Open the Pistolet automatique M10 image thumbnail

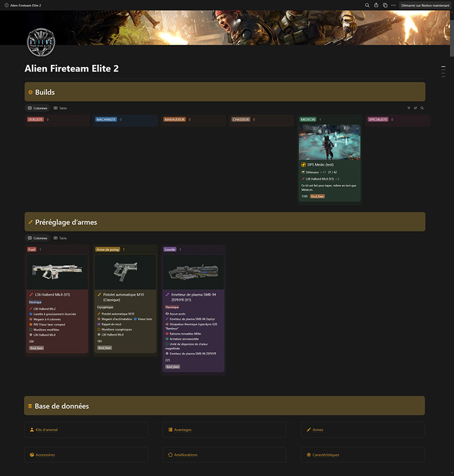125,272
